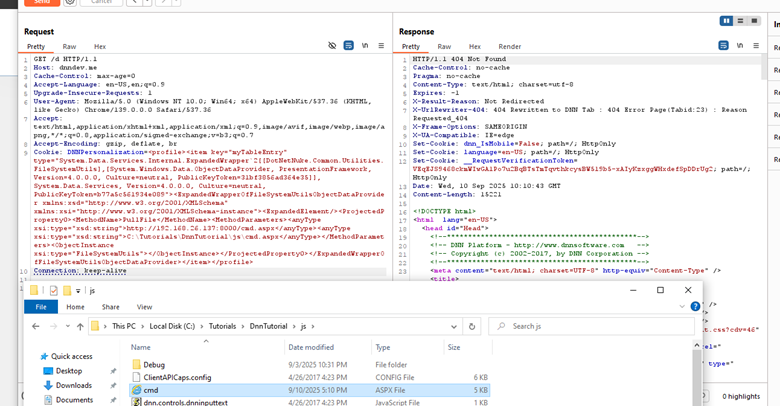The image size is (780, 406).
Task: Open the Response Render tab
Action: click(510, 47)
